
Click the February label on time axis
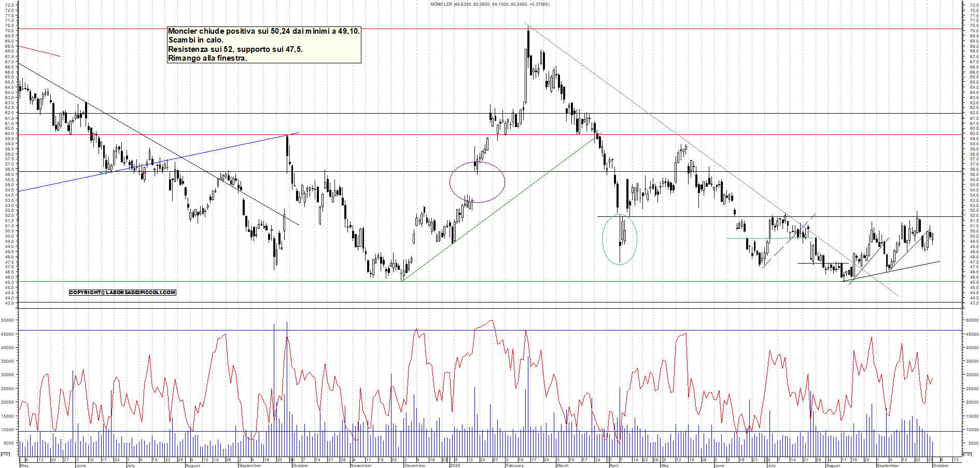(x=514, y=465)
